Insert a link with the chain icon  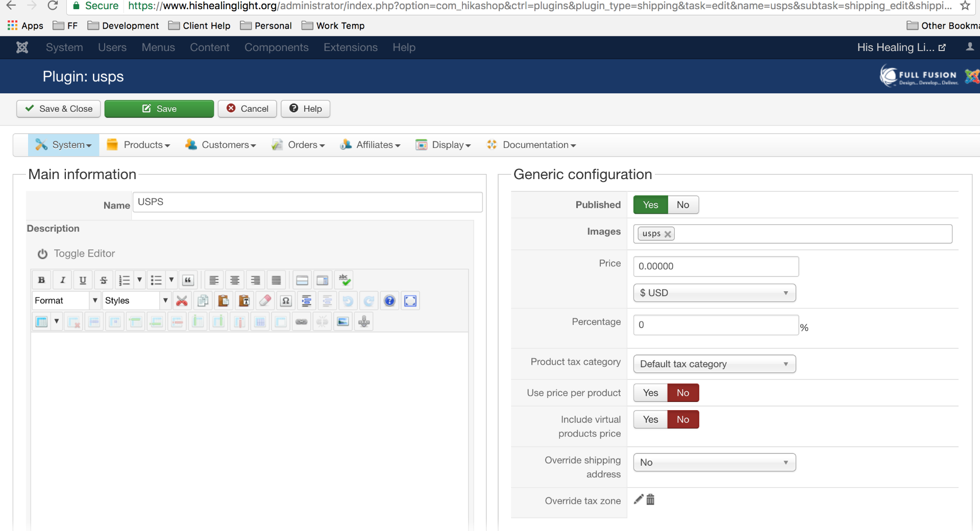coord(302,321)
